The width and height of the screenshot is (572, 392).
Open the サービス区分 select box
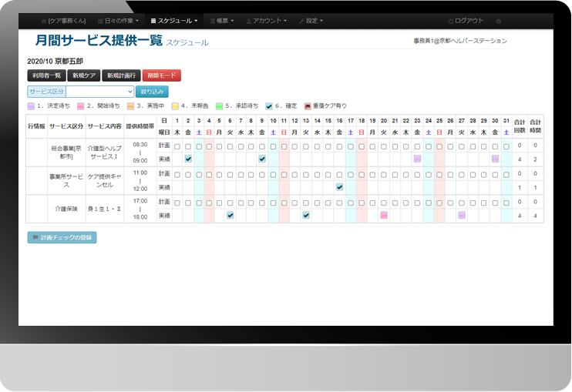click(100, 92)
